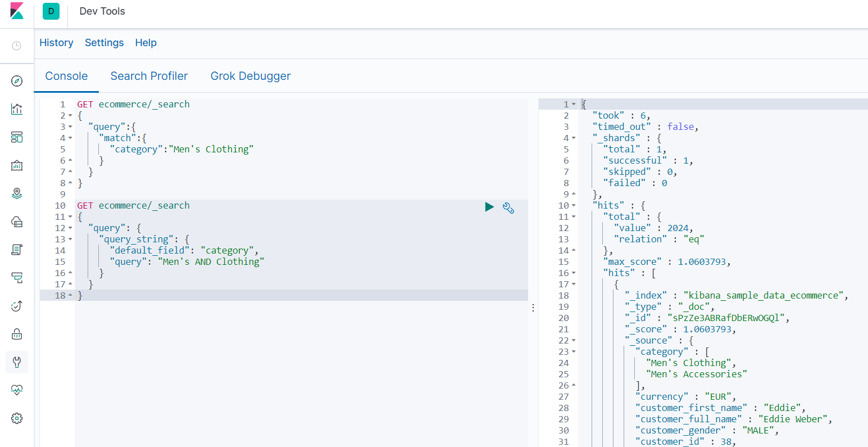
Task: Click "_type" : "_doc" in response
Action: [x=670, y=306]
